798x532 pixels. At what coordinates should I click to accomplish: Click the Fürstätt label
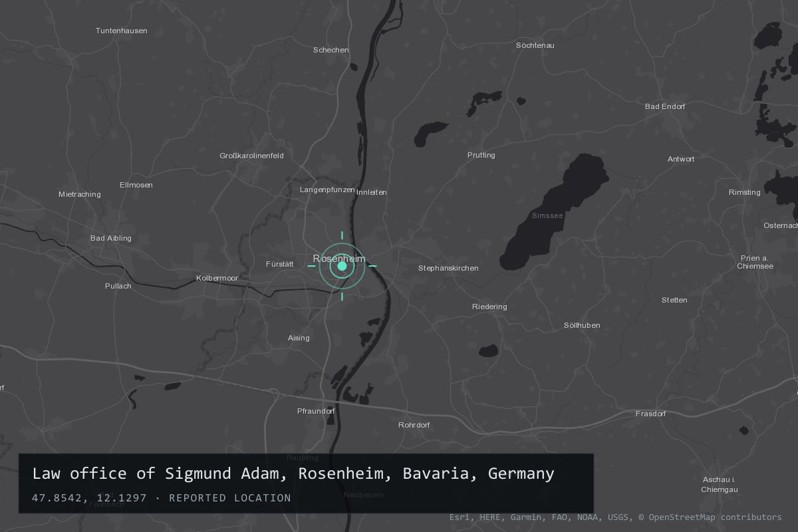point(279,264)
